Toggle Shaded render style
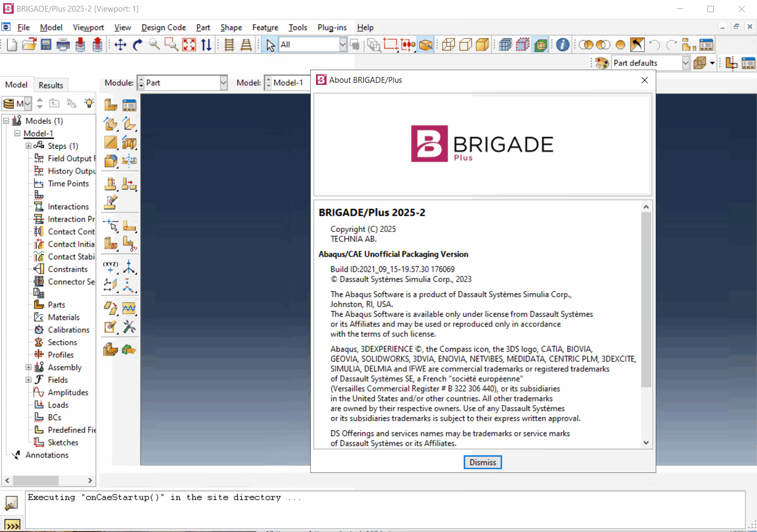The height and width of the screenshot is (532, 757). coord(482,45)
